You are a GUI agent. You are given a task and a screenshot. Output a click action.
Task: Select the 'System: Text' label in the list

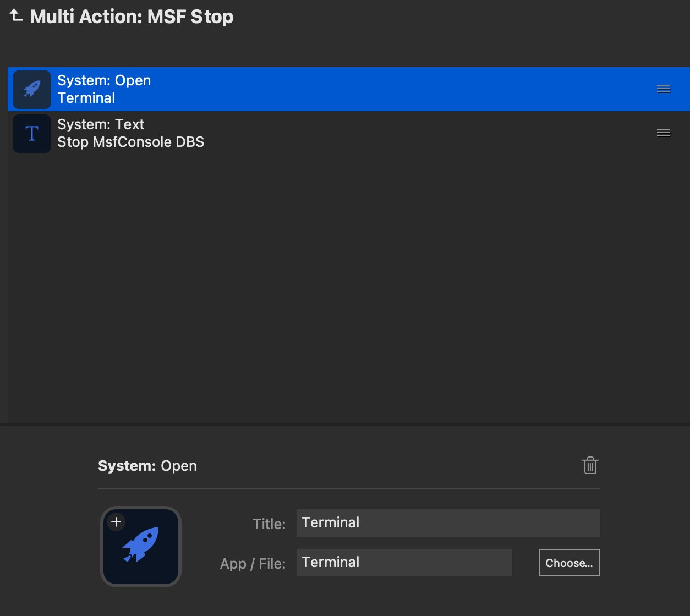pyautogui.click(x=101, y=124)
